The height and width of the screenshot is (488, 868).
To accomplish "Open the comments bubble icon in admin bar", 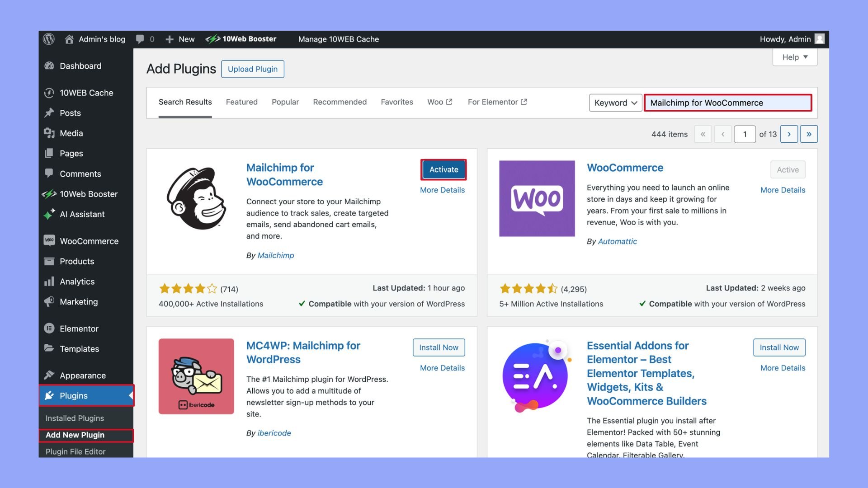I will [x=140, y=39].
